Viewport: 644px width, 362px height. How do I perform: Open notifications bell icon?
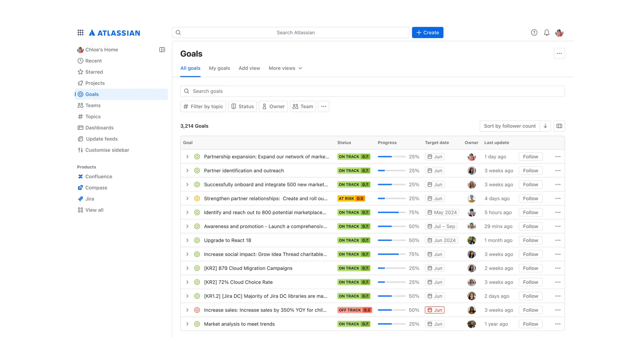pyautogui.click(x=547, y=33)
